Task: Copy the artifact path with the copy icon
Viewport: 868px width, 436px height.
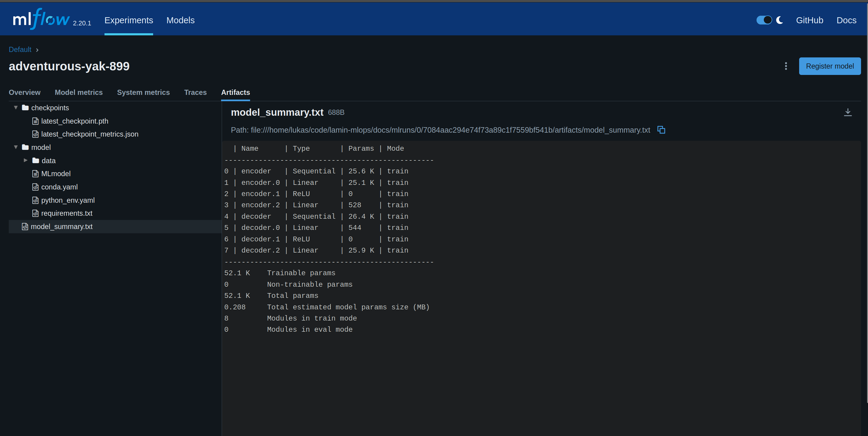Action: pos(661,130)
